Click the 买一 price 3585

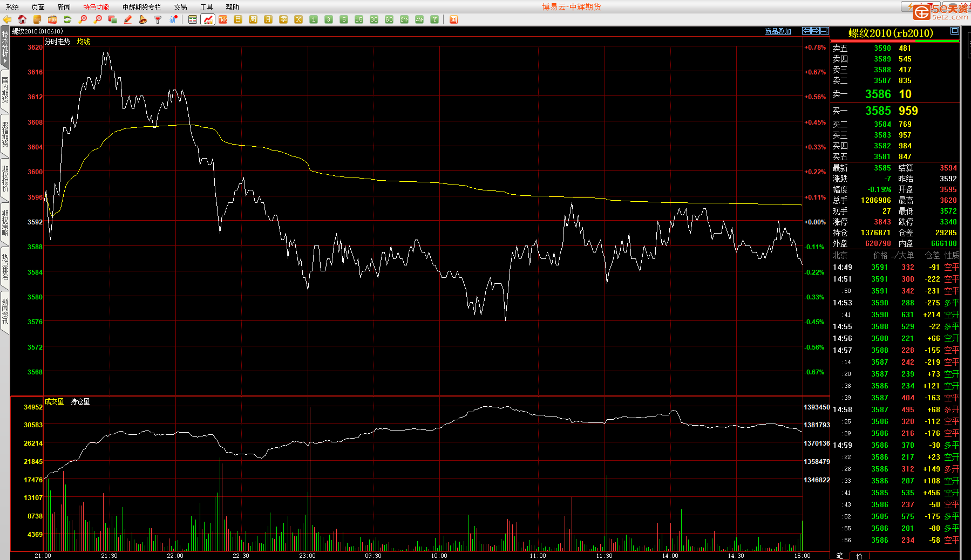point(878,111)
